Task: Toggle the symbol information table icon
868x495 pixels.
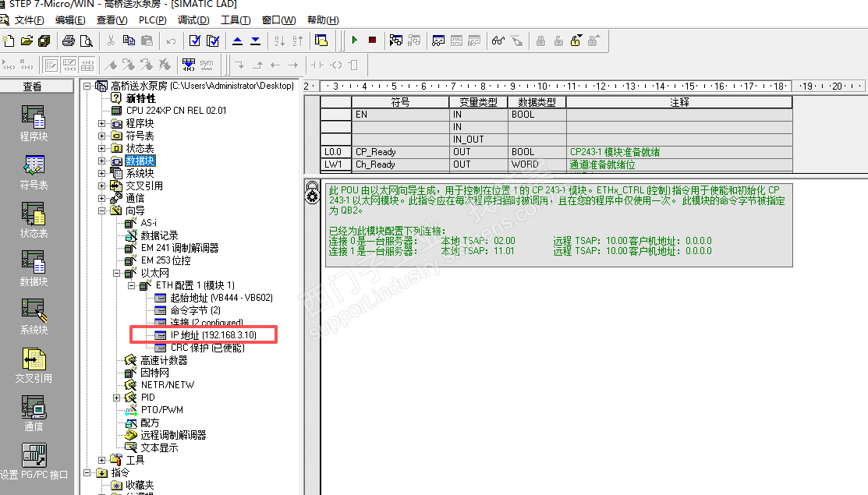Action: click(87, 65)
